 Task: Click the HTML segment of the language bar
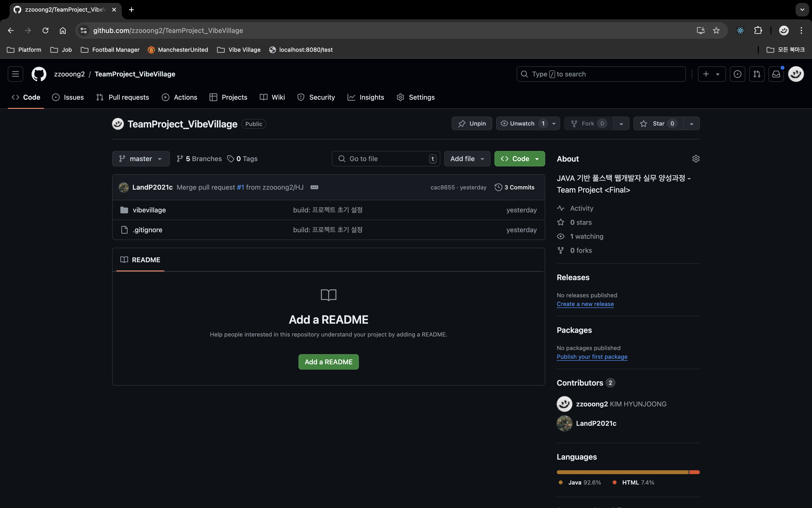pos(695,472)
